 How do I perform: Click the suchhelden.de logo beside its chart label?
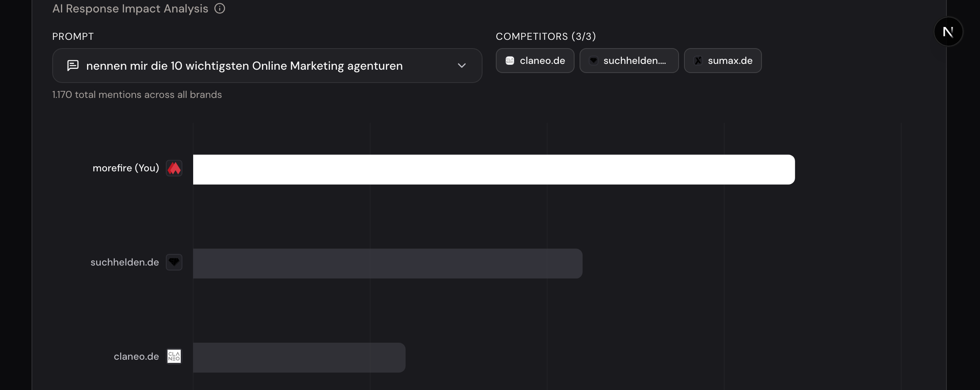click(174, 262)
